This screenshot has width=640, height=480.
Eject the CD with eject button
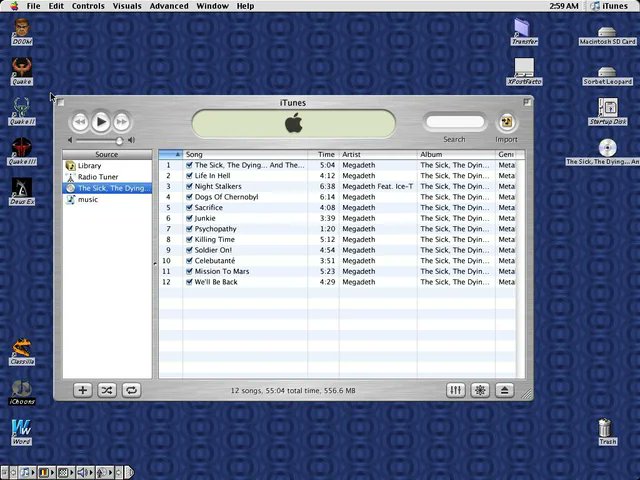pyautogui.click(x=504, y=390)
